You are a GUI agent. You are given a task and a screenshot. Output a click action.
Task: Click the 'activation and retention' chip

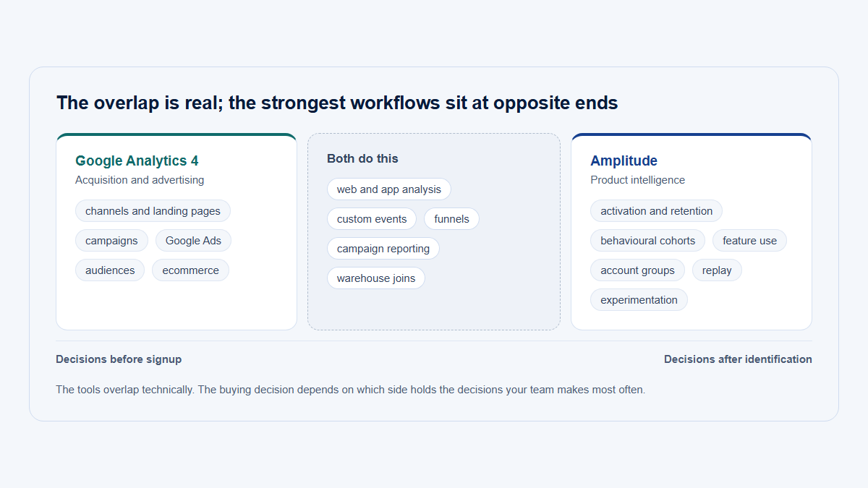pyautogui.click(x=656, y=211)
